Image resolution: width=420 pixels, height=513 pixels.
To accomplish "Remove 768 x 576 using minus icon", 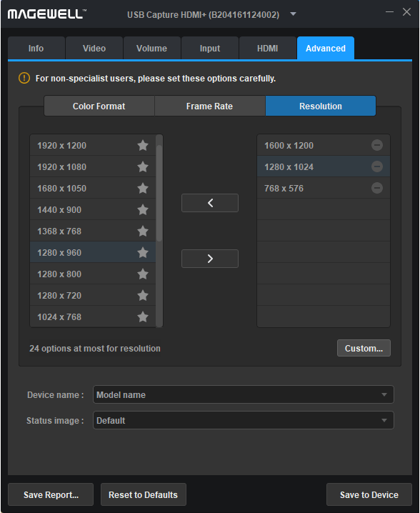I will 377,188.
